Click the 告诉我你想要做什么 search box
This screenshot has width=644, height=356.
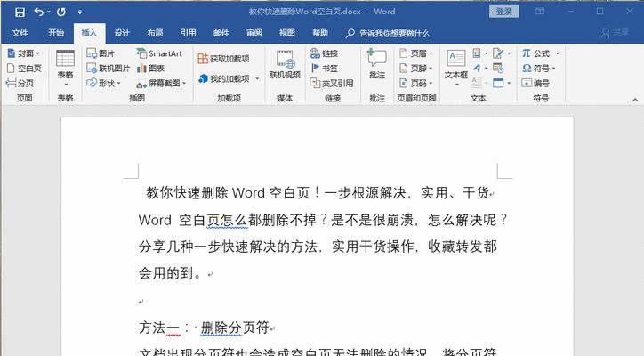pyautogui.click(x=388, y=33)
